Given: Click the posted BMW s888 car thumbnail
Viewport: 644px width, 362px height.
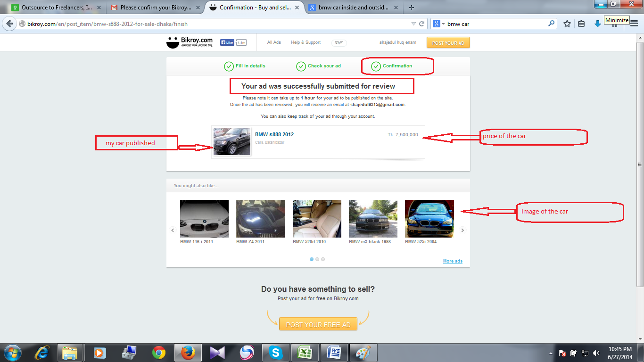Looking at the screenshot, I should point(232,141).
